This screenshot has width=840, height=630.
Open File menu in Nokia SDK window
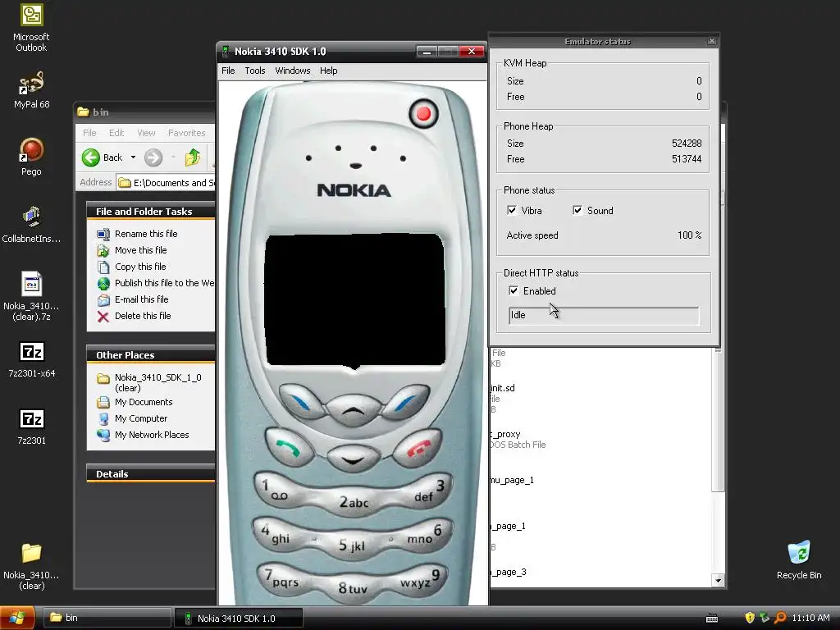(228, 71)
